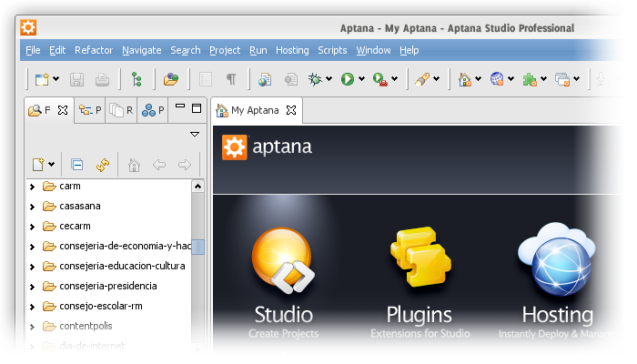Click the New file toolbar icon

click(42, 79)
